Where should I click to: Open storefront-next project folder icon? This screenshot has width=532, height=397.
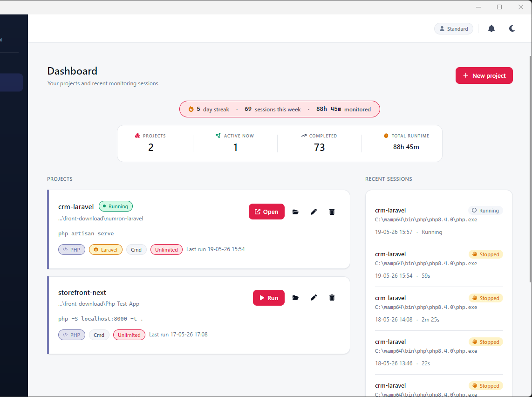point(295,298)
